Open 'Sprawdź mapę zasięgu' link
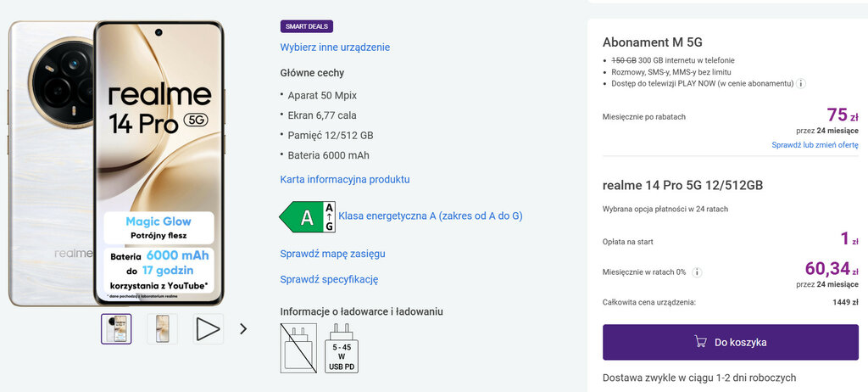The height and width of the screenshot is (392, 868). point(332,254)
